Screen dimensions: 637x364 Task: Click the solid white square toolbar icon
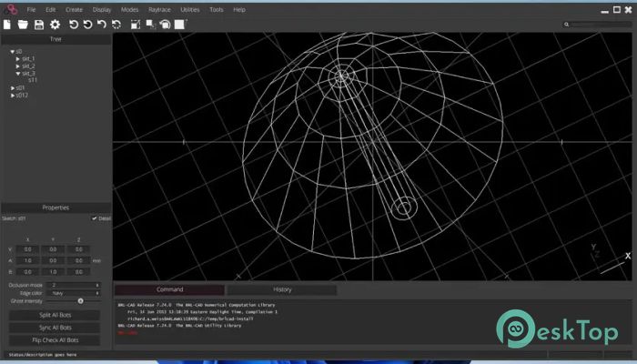(179, 25)
